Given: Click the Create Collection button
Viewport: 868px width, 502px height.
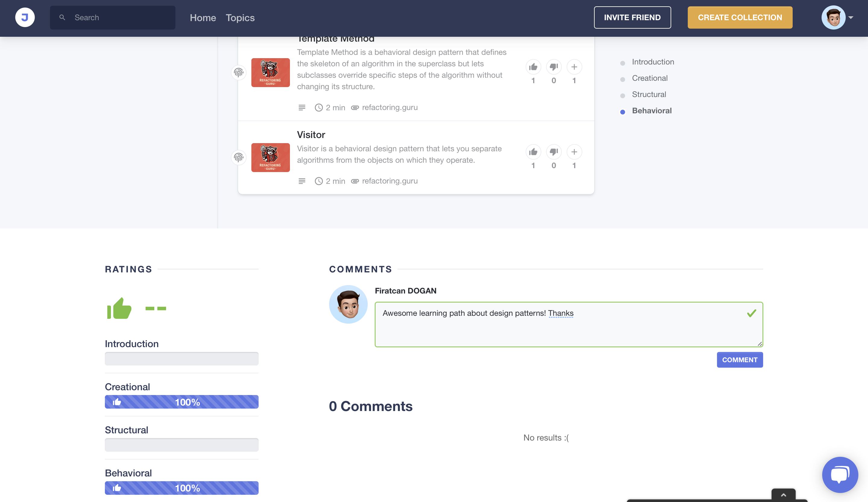Looking at the screenshot, I should (x=740, y=17).
